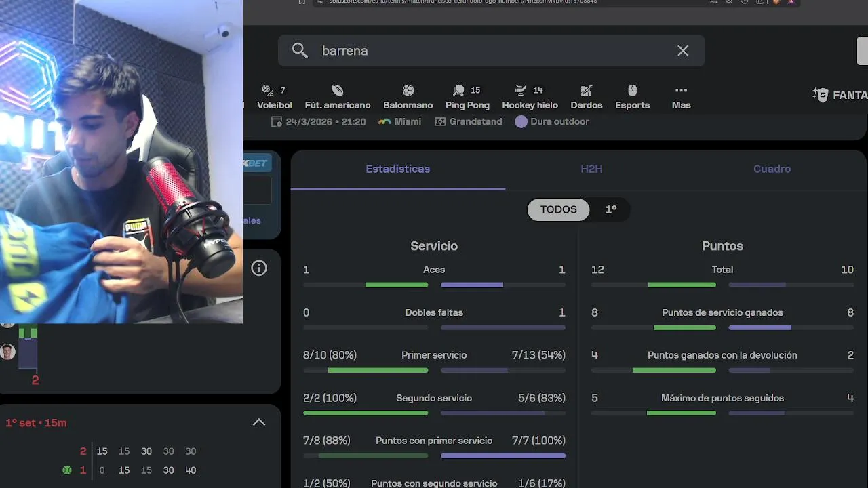Click the 1/6 (17%) value

pyautogui.click(x=542, y=483)
